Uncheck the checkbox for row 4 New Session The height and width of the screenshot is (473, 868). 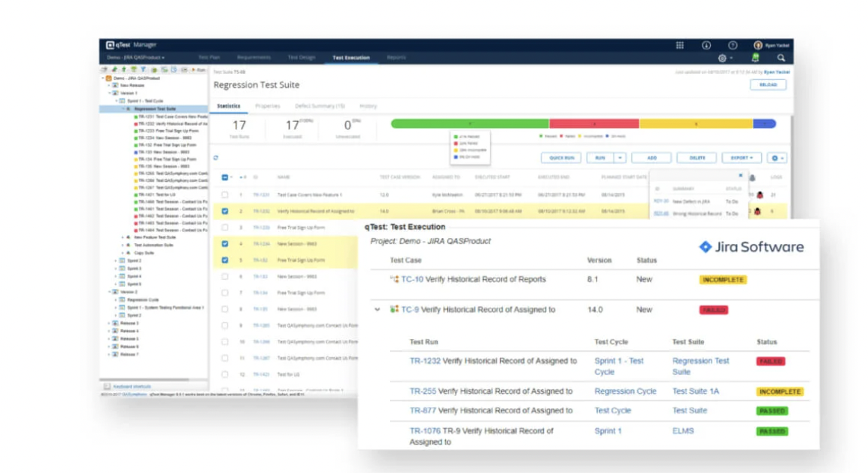click(x=224, y=244)
